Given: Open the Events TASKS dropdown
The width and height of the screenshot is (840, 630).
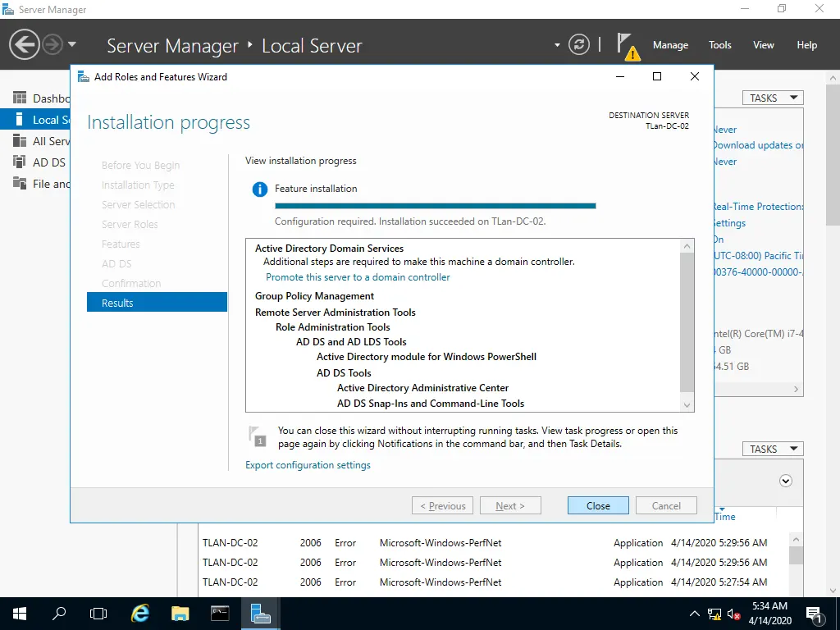Looking at the screenshot, I should [x=773, y=449].
